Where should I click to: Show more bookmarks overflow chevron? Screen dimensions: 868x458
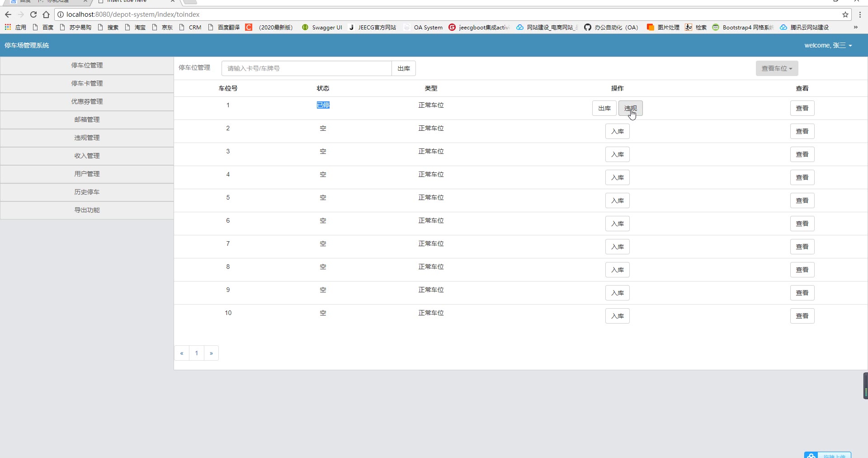pos(855,27)
